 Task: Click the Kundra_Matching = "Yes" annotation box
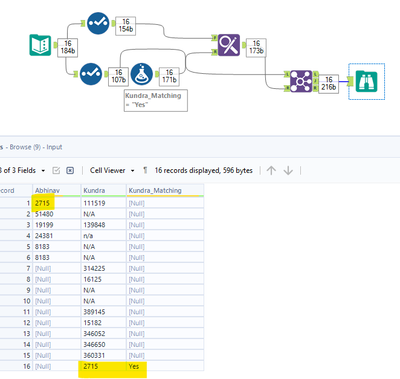[x=156, y=100]
